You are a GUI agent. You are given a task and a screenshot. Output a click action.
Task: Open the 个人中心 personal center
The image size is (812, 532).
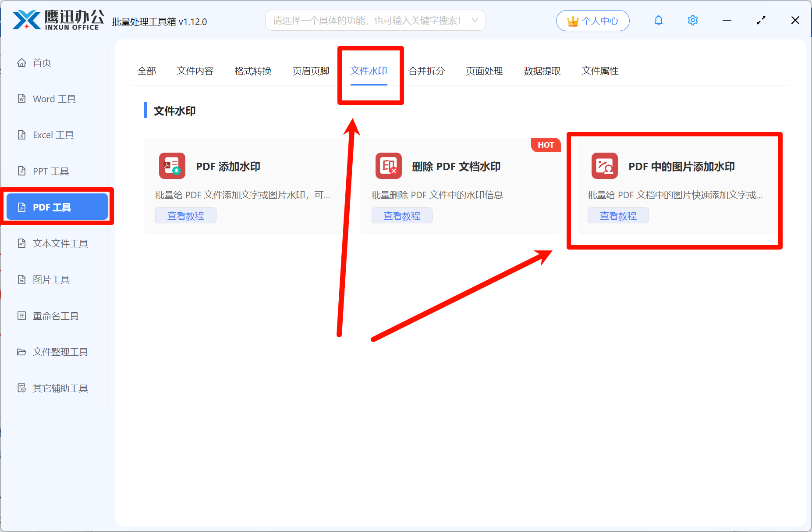click(592, 20)
